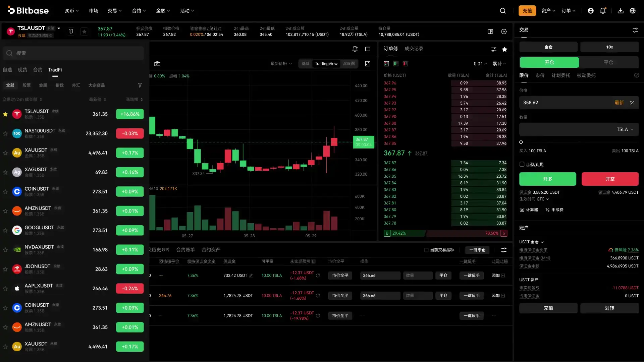
Task: Open trade panel settings sliders icon
Action: coord(635,30)
